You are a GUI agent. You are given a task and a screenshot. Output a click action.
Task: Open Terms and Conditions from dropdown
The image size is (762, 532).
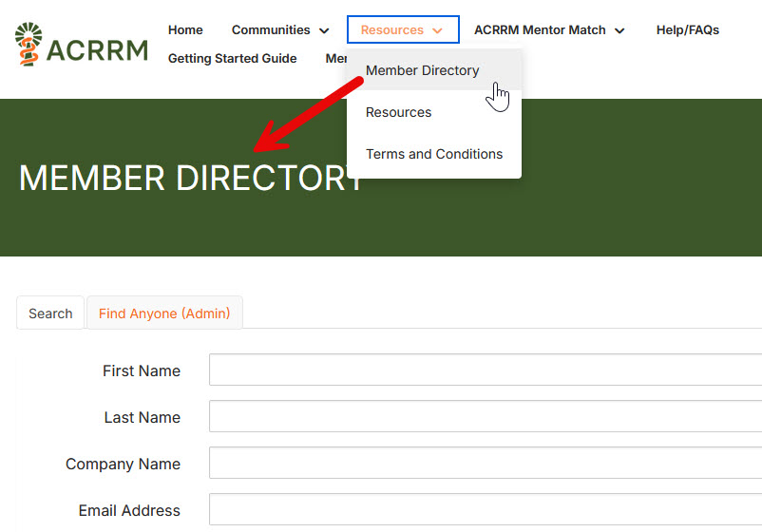(434, 154)
